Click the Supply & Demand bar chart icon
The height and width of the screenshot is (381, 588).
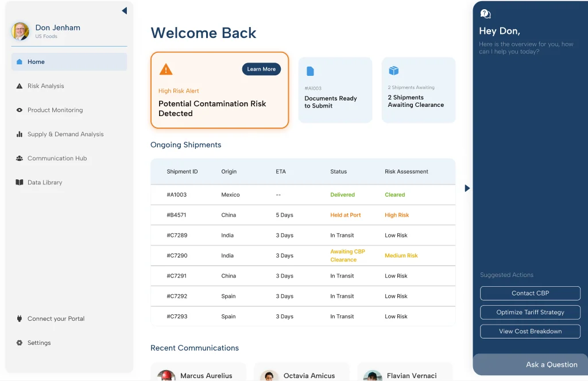[20, 134]
